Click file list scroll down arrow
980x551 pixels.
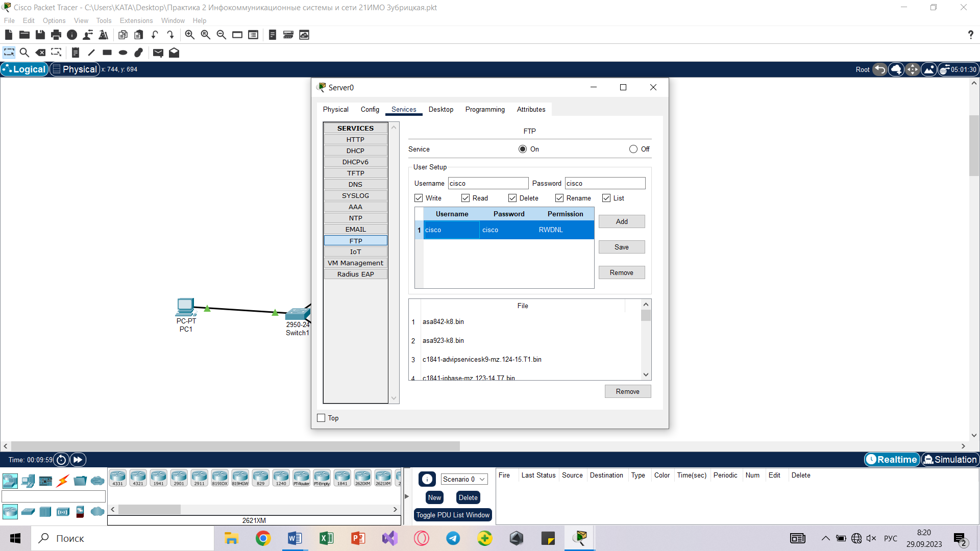(646, 375)
